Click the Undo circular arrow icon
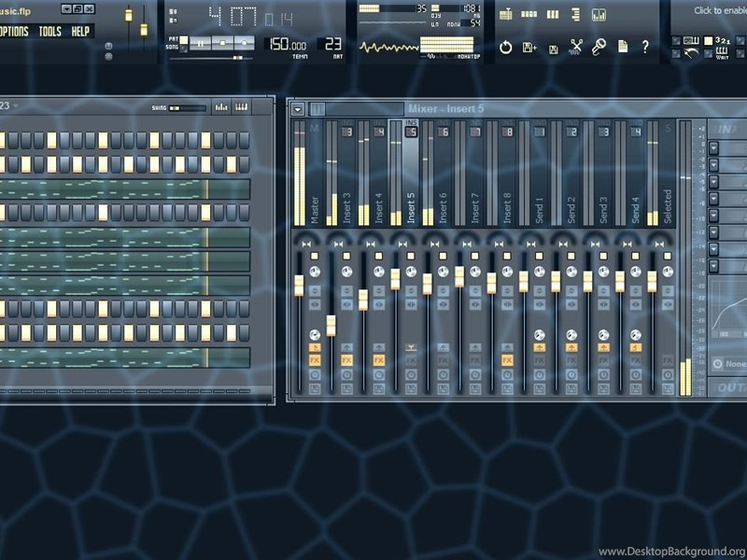The width and height of the screenshot is (747, 560). 505,48
